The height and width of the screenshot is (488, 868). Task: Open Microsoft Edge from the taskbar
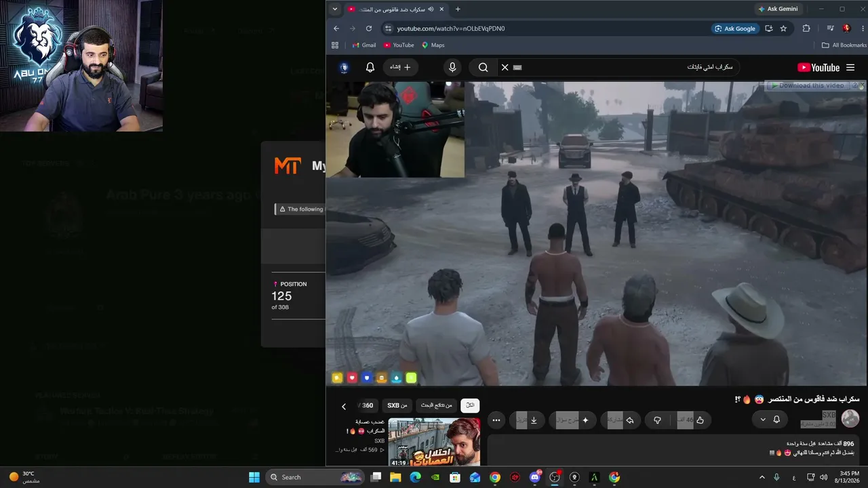(416, 477)
